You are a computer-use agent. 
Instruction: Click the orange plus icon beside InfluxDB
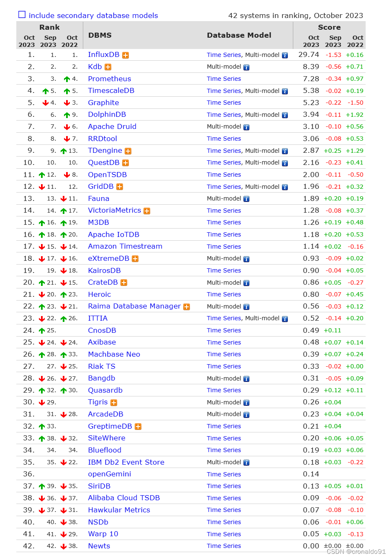[126, 55]
